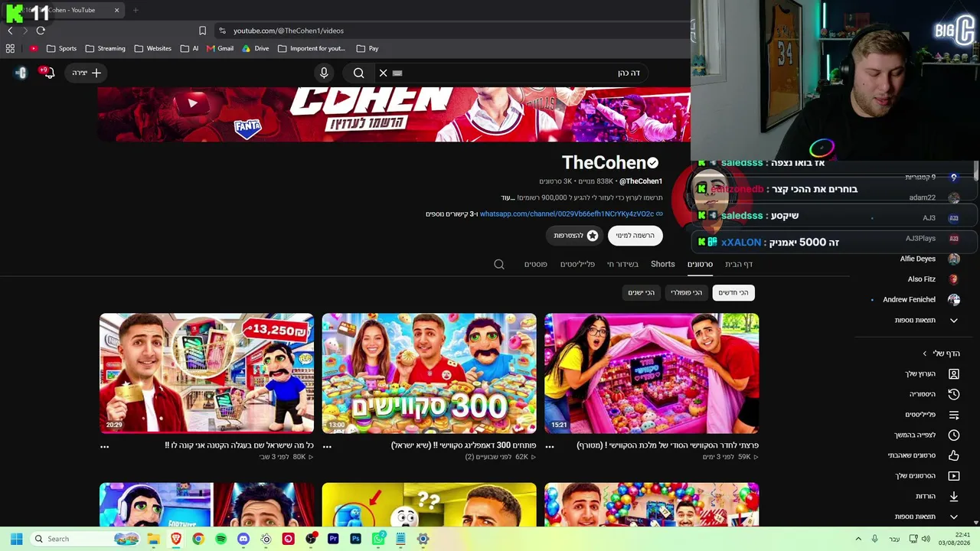Open options for the secret squishy room video
The width and height of the screenshot is (980, 551).
coord(550,446)
